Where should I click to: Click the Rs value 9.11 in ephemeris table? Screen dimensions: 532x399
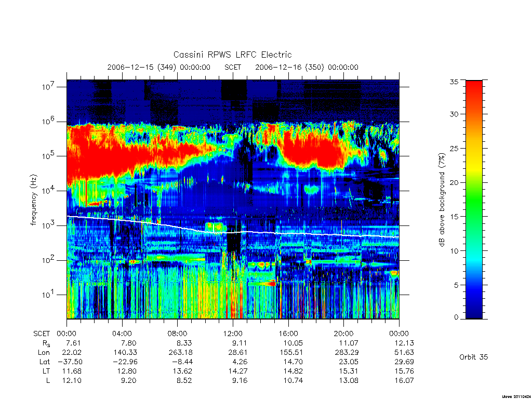(x=240, y=343)
